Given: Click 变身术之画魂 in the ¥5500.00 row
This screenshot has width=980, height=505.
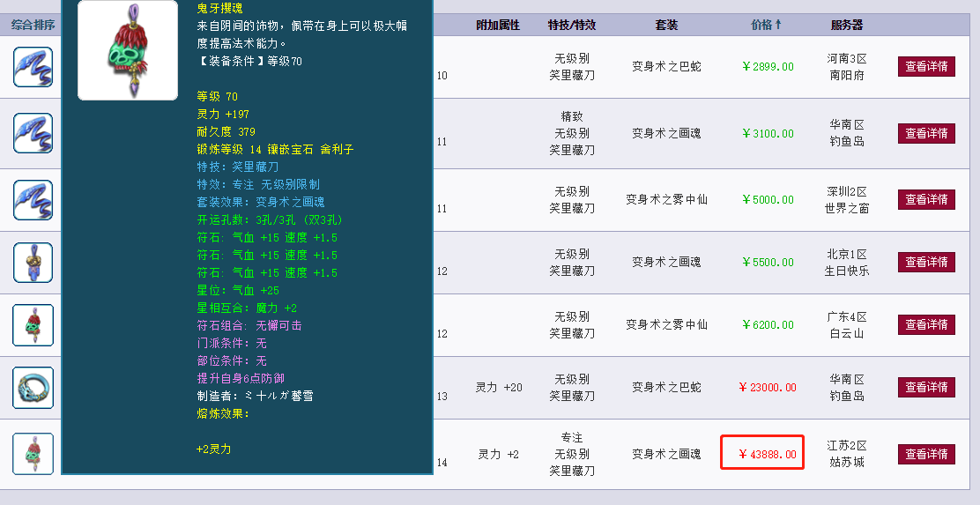Looking at the screenshot, I should 666,263.
